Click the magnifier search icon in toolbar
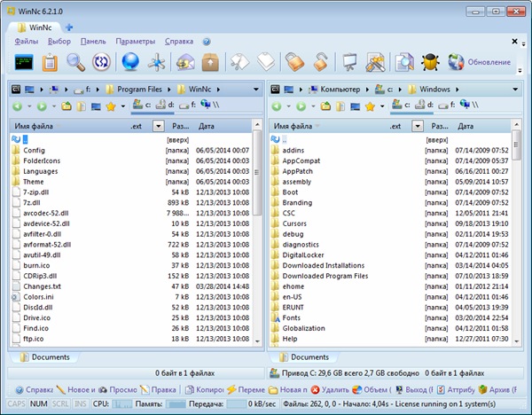Image resolution: width=532 pixels, height=415 pixels. [76, 62]
